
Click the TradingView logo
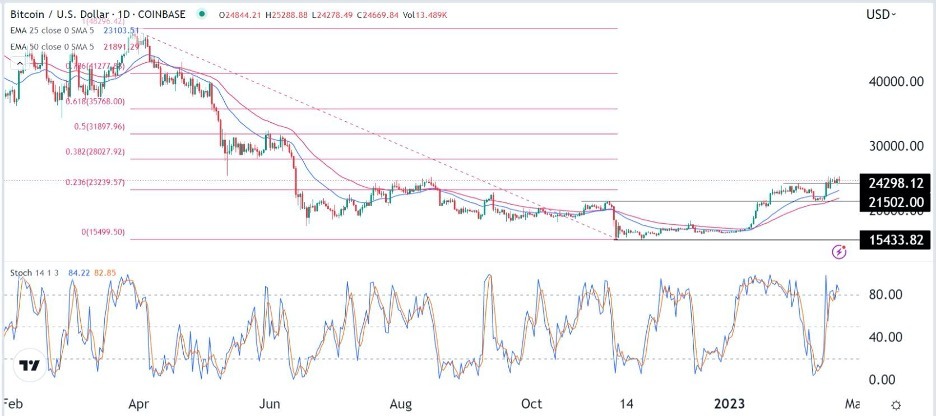tap(29, 364)
